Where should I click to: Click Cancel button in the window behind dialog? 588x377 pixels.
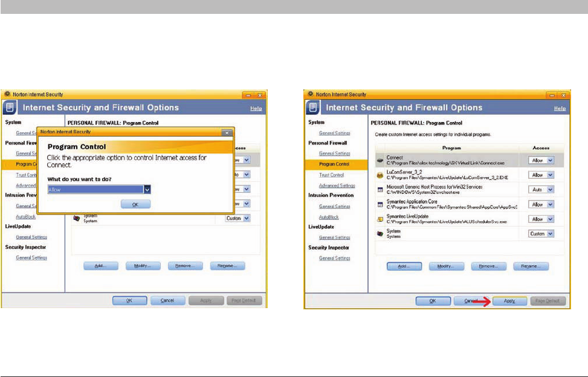point(168,300)
